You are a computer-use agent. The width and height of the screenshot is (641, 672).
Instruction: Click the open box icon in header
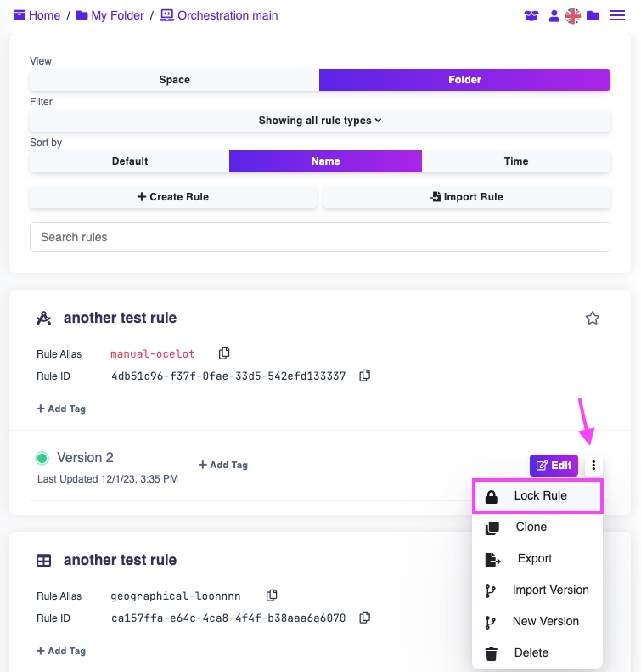[532, 15]
